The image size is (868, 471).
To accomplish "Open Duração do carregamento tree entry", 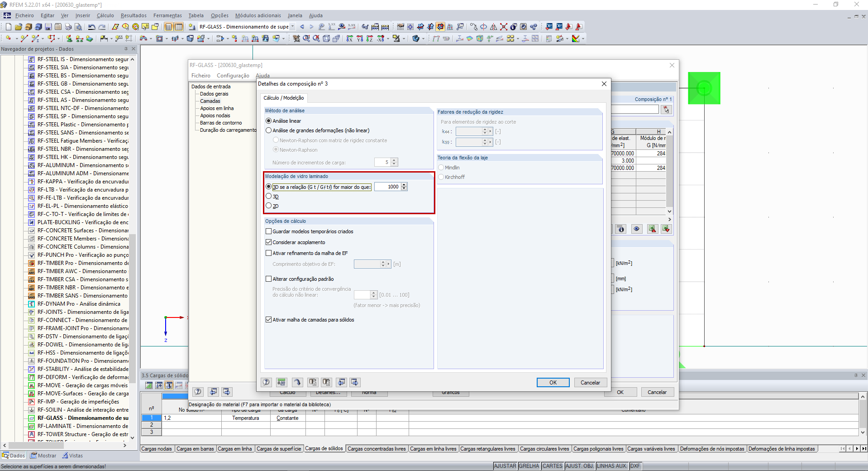I will [228, 130].
